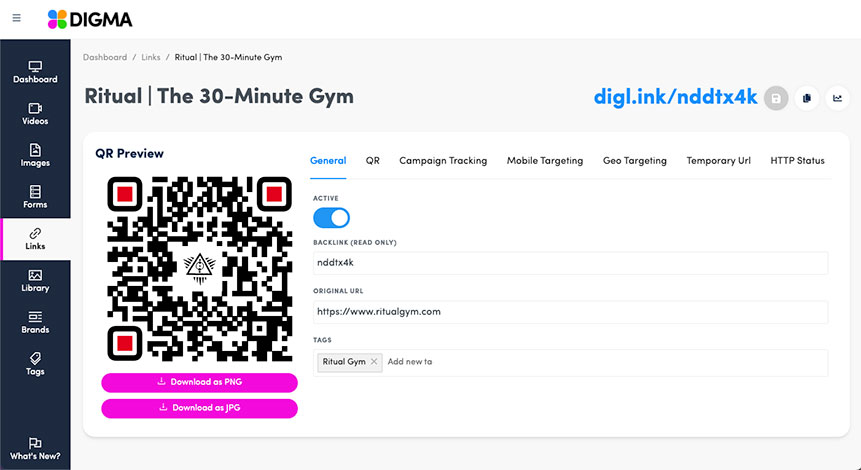Click the current breadcrumb Ritual | The 30-Minute Gym
This screenshot has height=470, width=861.
tap(228, 57)
